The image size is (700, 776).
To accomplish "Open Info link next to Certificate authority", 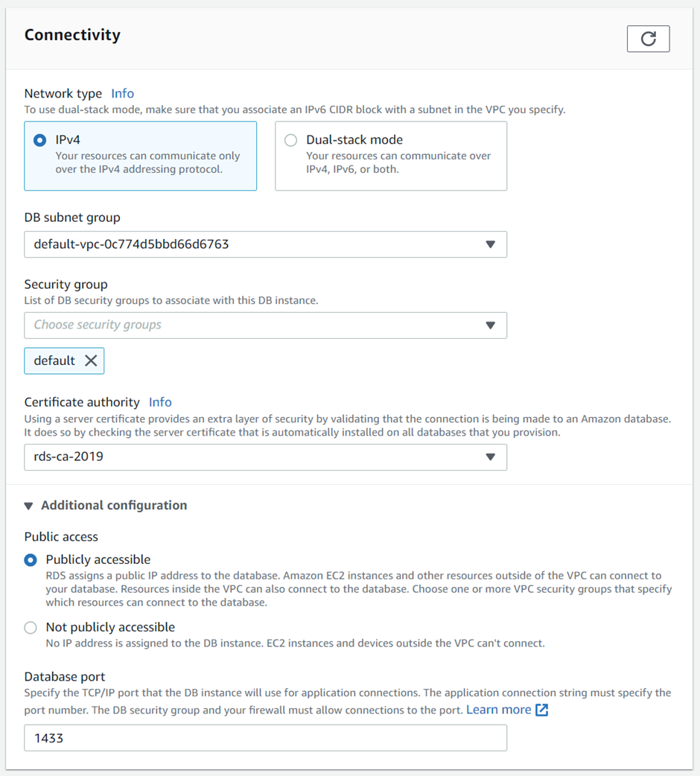I will [x=160, y=402].
